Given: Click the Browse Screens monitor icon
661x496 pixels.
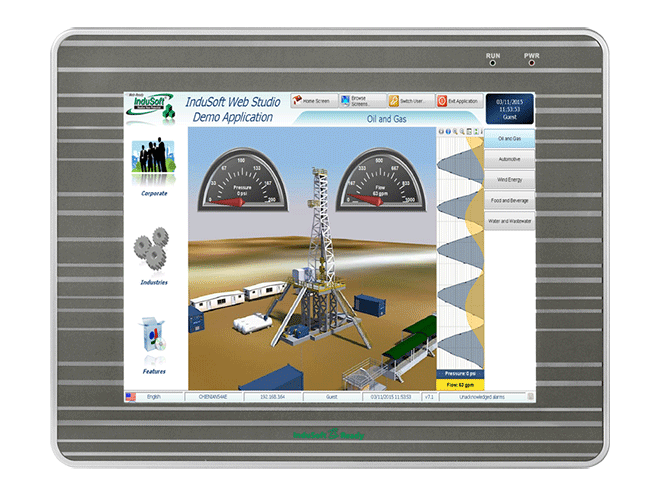Looking at the screenshot, I should click(x=346, y=100).
